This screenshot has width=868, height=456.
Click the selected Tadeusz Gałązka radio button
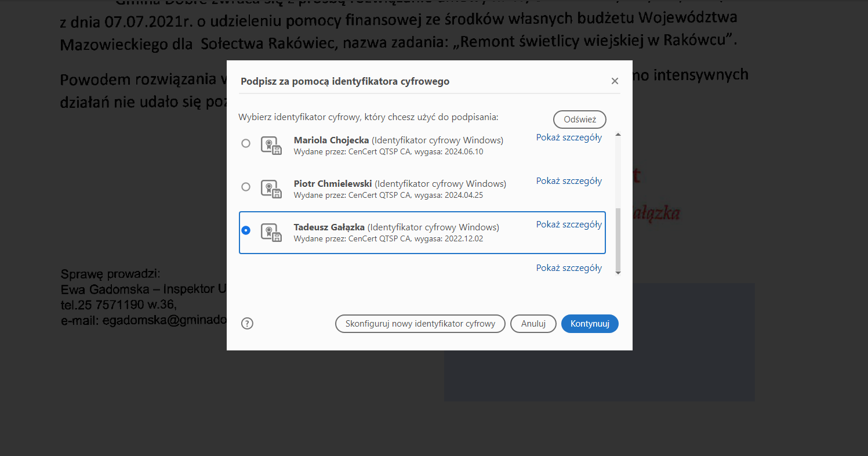(x=246, y=230)
